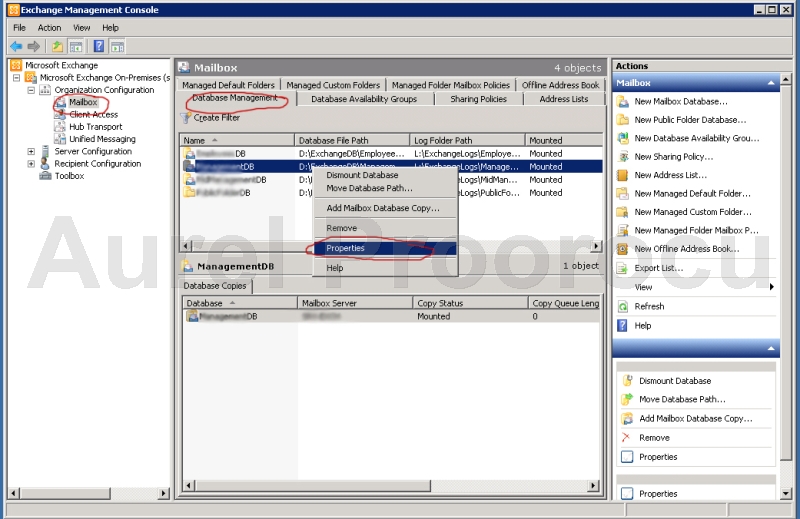Collapse Microsoft Exchange On-Premises tree node
The width and height of the screenshot is (800, 519).
click(x=16, y=78)
